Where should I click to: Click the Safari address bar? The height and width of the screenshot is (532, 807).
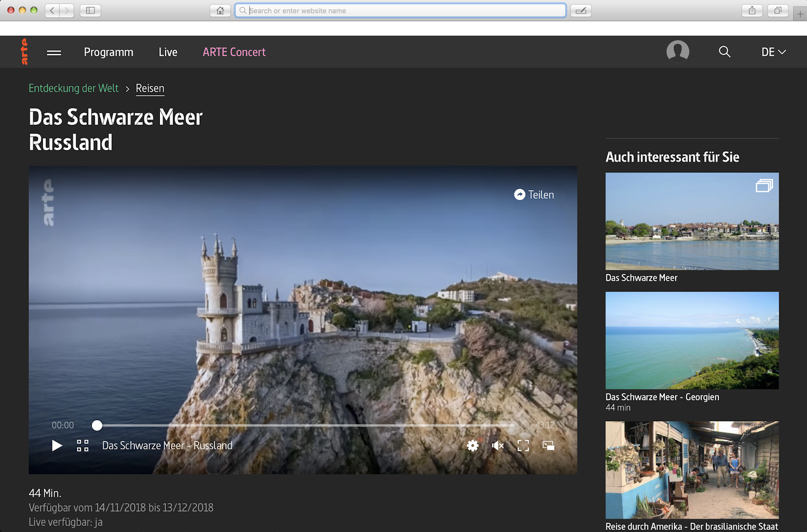(400, 11)
